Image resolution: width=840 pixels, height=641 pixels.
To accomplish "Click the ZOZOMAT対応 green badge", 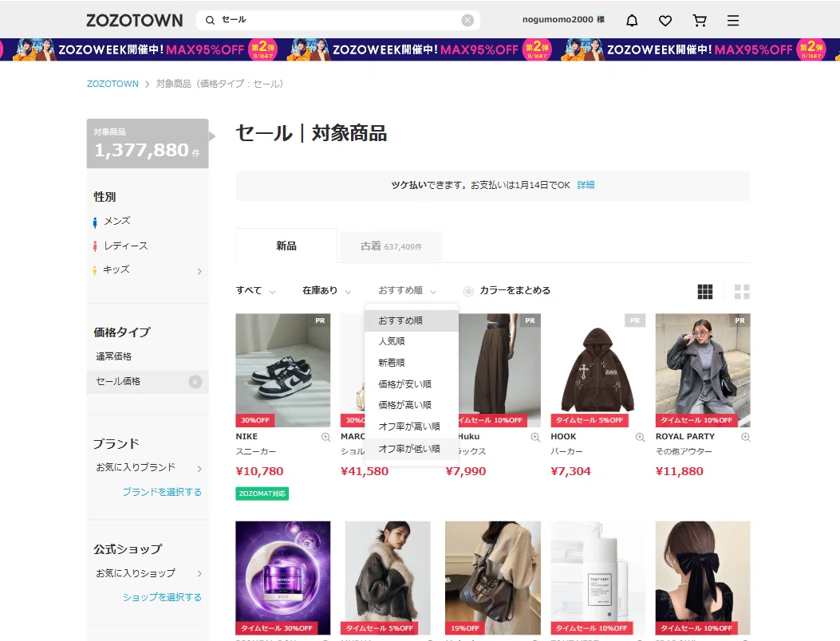I will coord(262,494).
